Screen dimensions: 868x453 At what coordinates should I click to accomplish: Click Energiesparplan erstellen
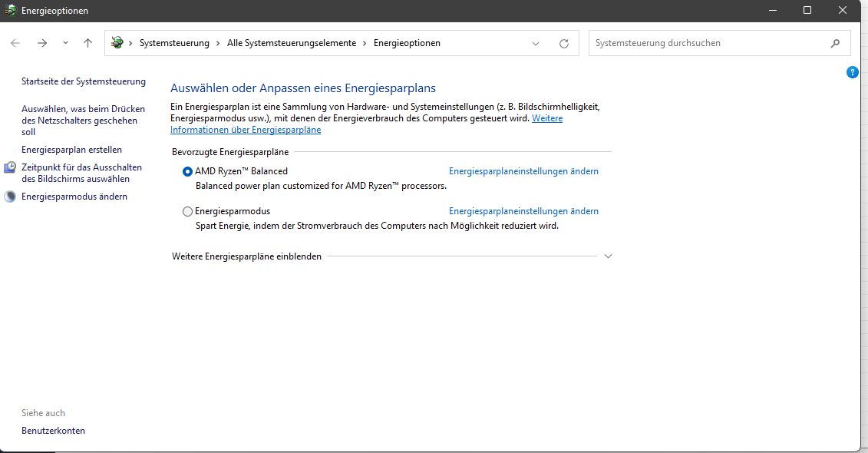pyautogui.click(x=71, y=150)
